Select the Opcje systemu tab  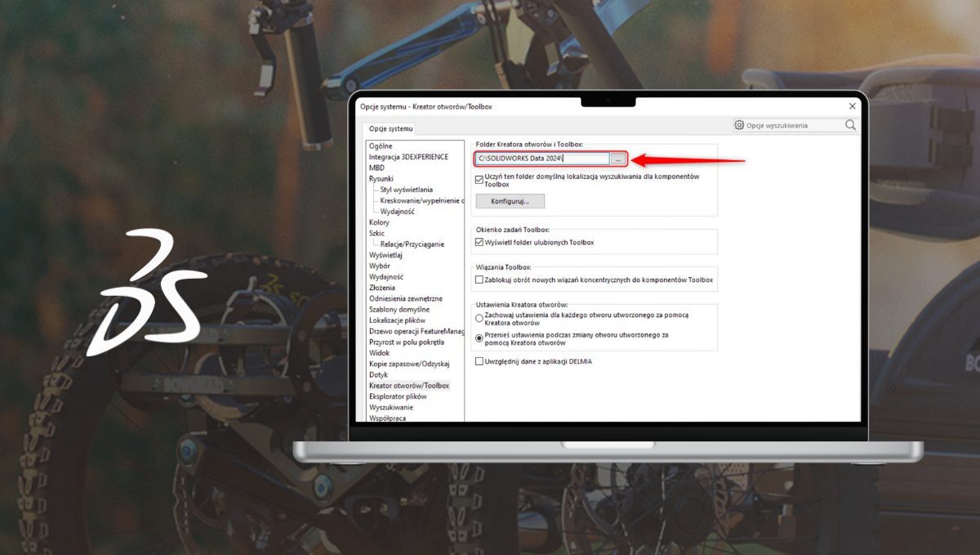tap(390, 128)
